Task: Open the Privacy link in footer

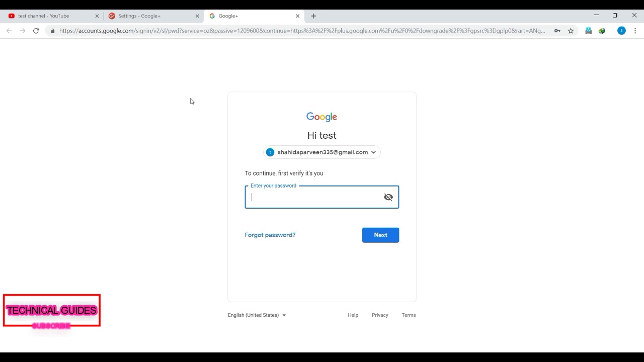Action: 380,315
